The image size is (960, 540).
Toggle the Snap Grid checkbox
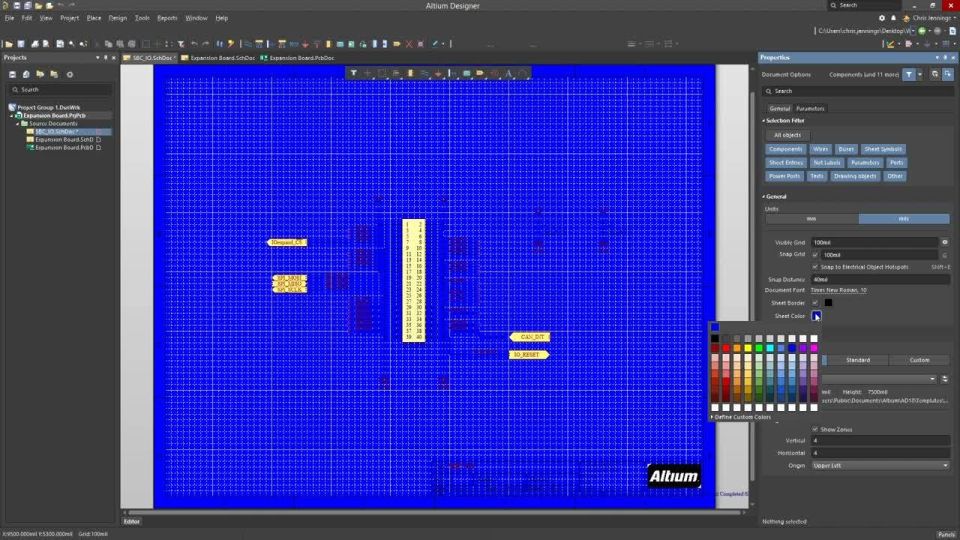pos(815,255)
